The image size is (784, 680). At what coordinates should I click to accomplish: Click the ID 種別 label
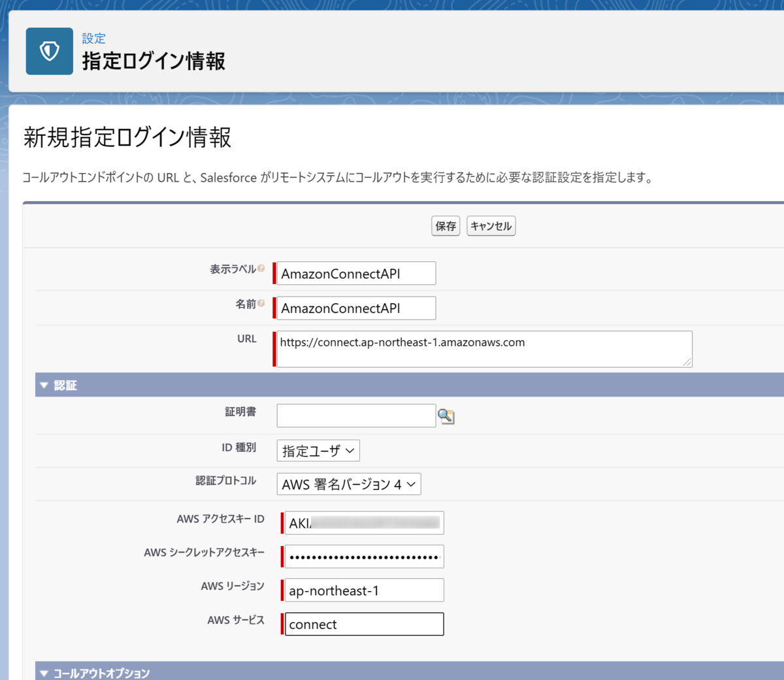[238, 447]
